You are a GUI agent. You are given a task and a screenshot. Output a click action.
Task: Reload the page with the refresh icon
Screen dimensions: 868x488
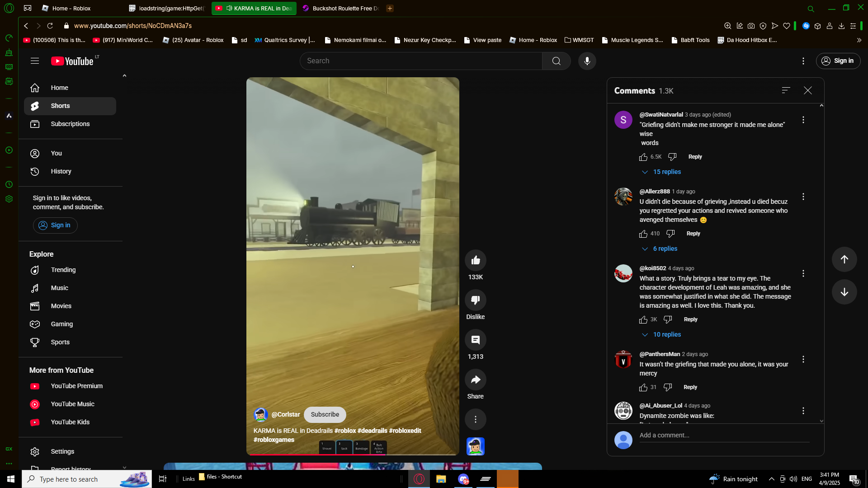(50, 26)
